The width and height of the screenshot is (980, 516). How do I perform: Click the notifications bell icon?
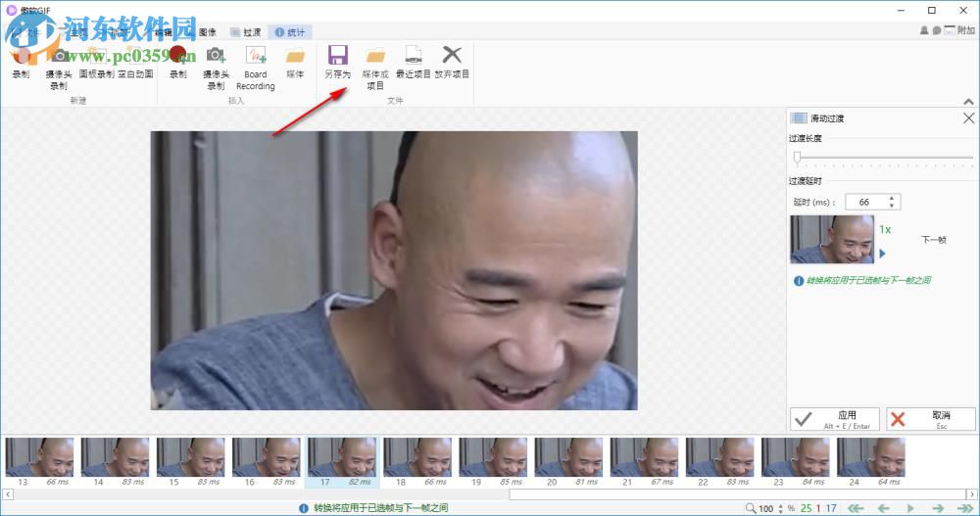coord(924,30)
